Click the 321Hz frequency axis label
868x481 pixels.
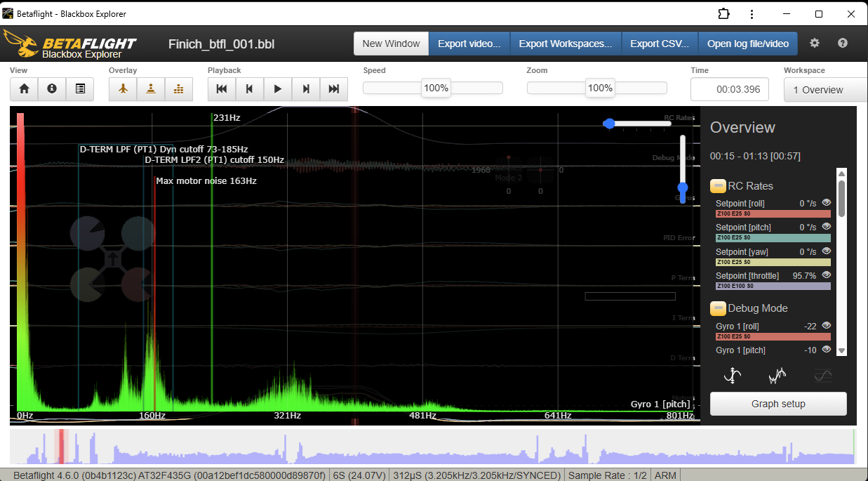click(287, 416)
